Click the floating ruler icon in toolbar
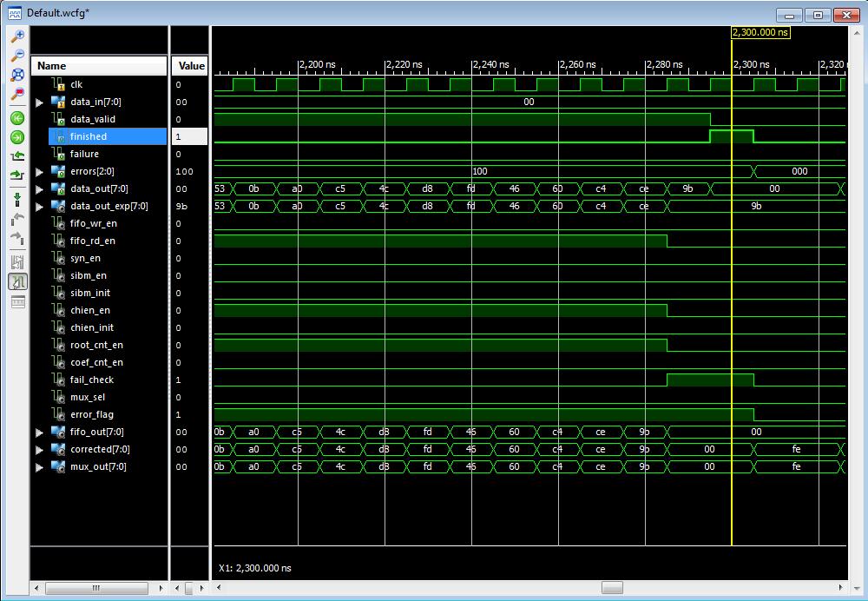This screenshot has width=868, height=601. click(17, 302)
